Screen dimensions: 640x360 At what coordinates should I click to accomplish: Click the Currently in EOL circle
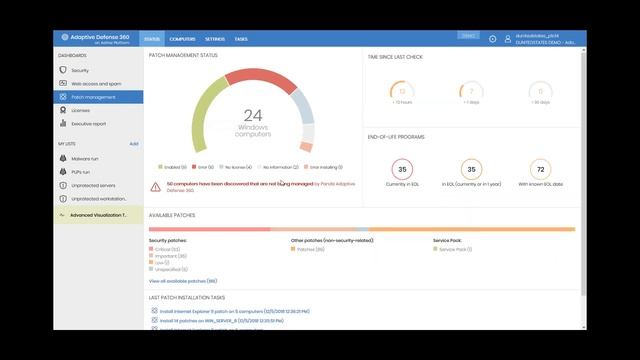[x=402, y=169]
